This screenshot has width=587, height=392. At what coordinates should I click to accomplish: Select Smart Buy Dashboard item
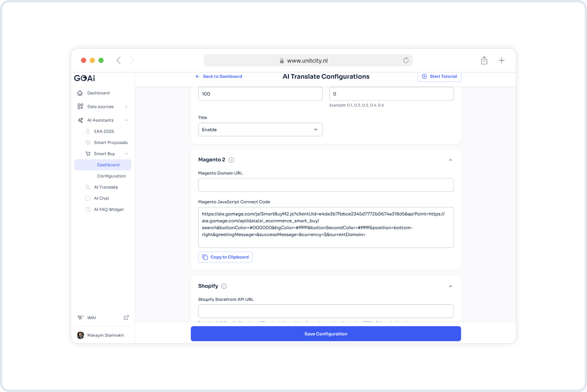pos(103,164)
